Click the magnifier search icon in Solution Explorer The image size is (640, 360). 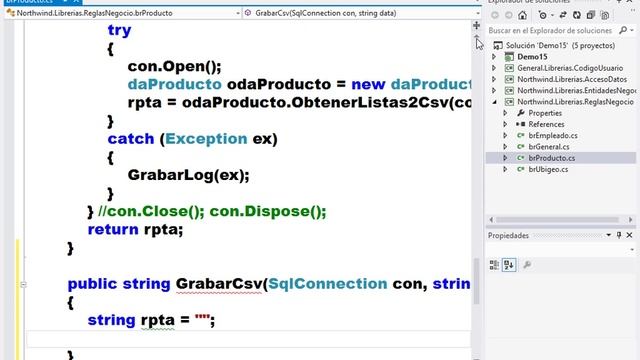click(623, 30)
